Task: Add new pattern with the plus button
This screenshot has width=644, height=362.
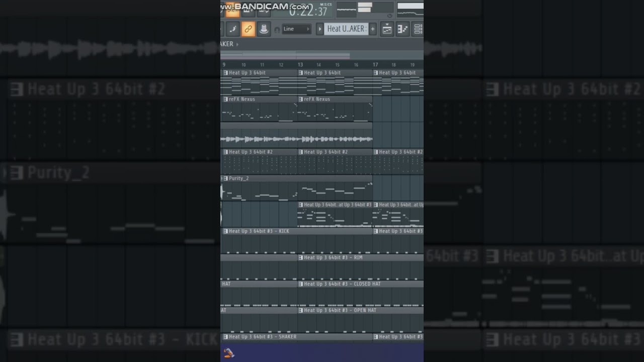Action: point(373,29)
